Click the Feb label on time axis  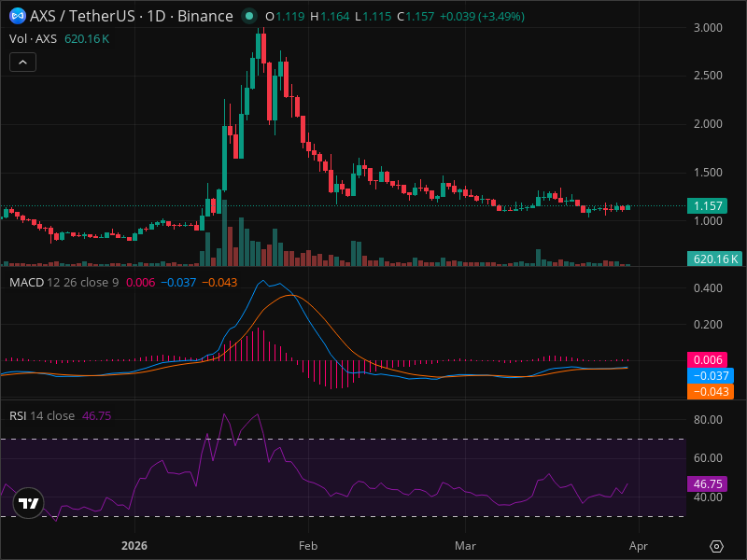308,546
